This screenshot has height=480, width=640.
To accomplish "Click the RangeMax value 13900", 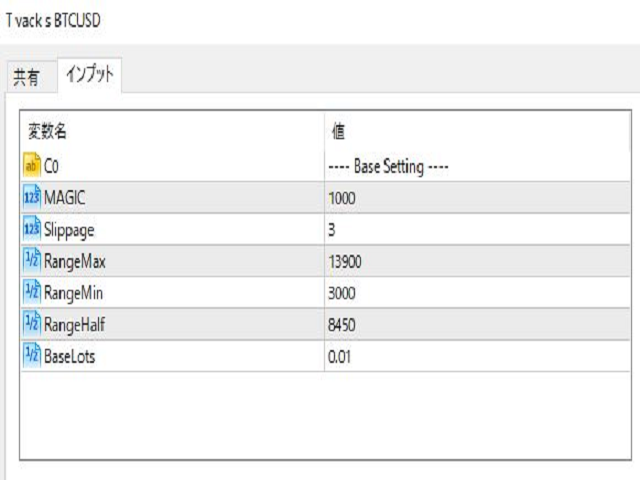I will click(x=345, y=262).
